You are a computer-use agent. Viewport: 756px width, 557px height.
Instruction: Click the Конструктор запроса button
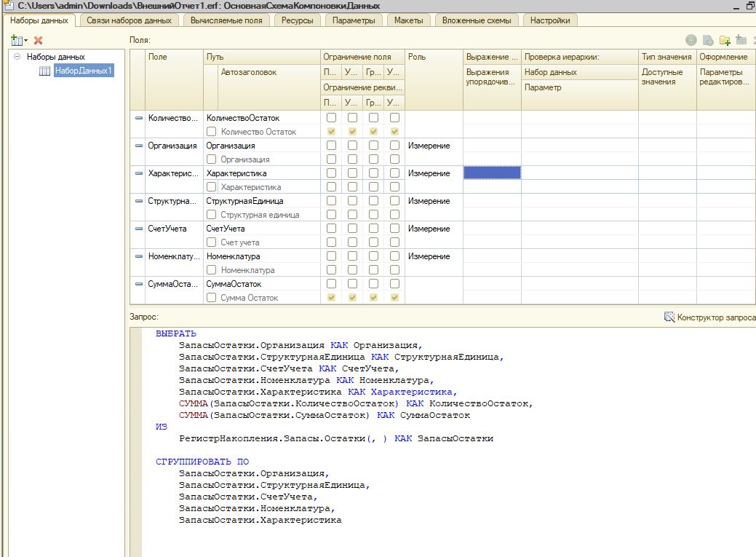(709, 317)
